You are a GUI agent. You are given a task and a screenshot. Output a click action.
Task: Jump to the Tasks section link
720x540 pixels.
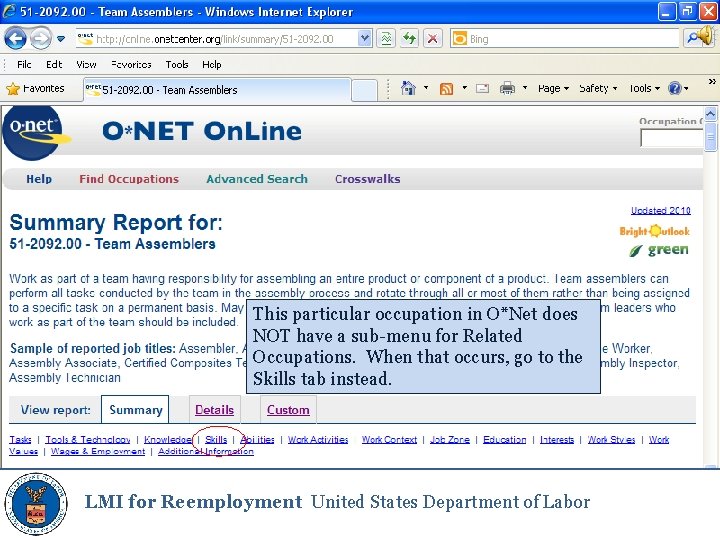pyautogui.click(x=21, y=439)
